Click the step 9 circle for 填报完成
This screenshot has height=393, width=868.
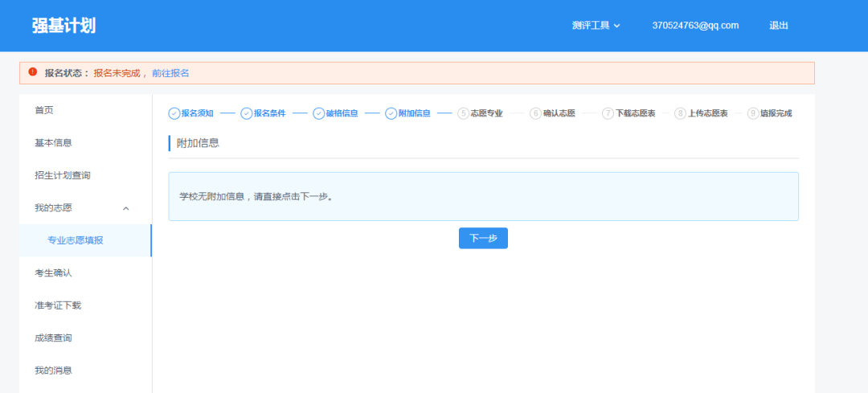[x=753, y=113]
